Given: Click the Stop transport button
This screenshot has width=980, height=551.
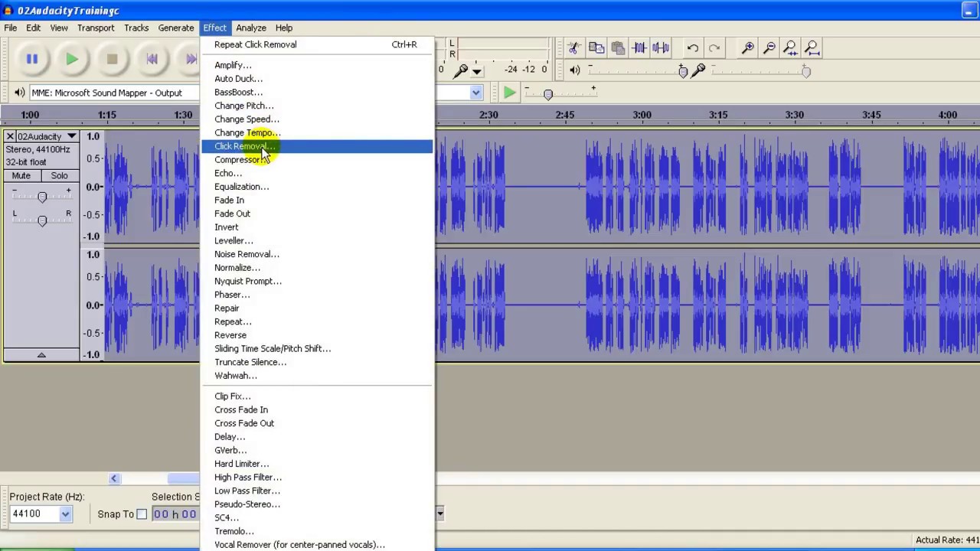Looking at the screenshot, I should (x=112, y=59).
